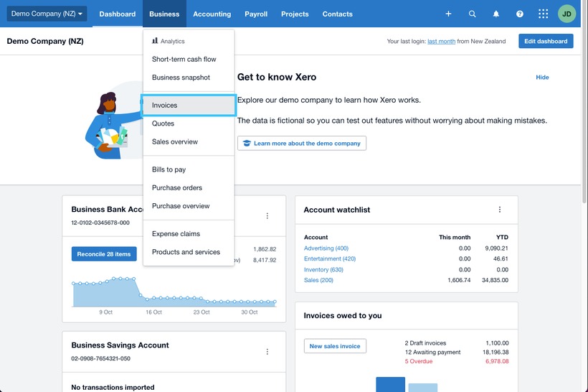
Task: Choose Invoices from Business menu
Action: coord(189,105)
